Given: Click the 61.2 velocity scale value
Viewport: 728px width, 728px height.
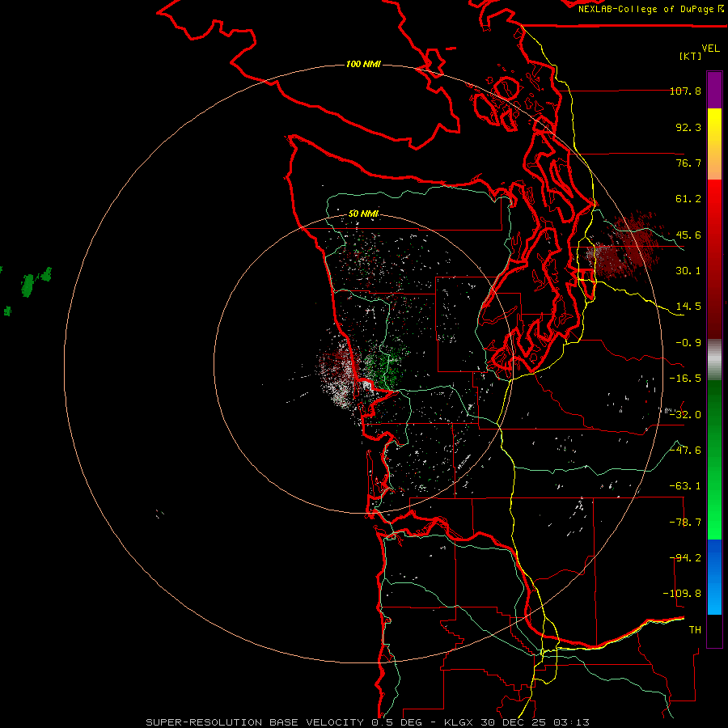Looking at the screenshot, I should tap(688, 199).
